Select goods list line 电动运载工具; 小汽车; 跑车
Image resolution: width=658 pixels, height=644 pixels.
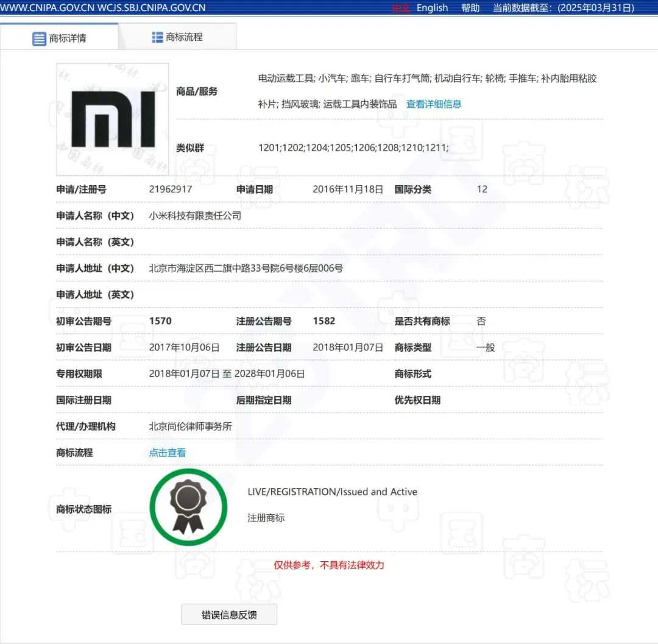[x=315, y=78]
